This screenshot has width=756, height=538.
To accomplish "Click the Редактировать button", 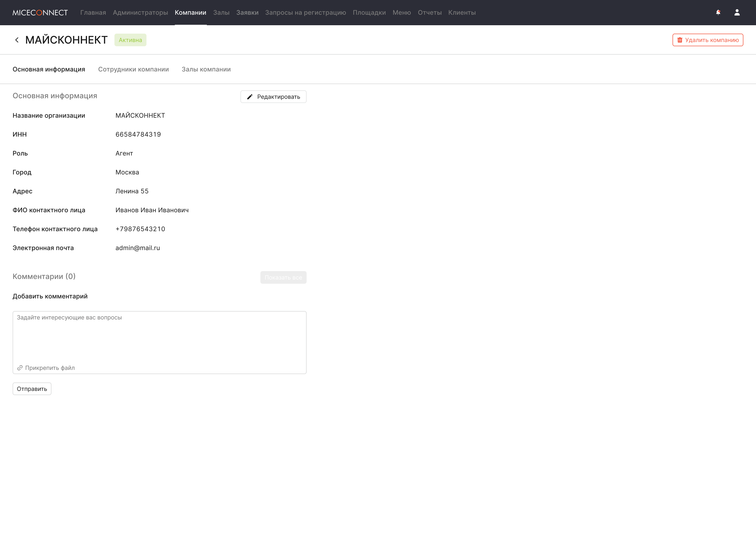I will (274, 97).
